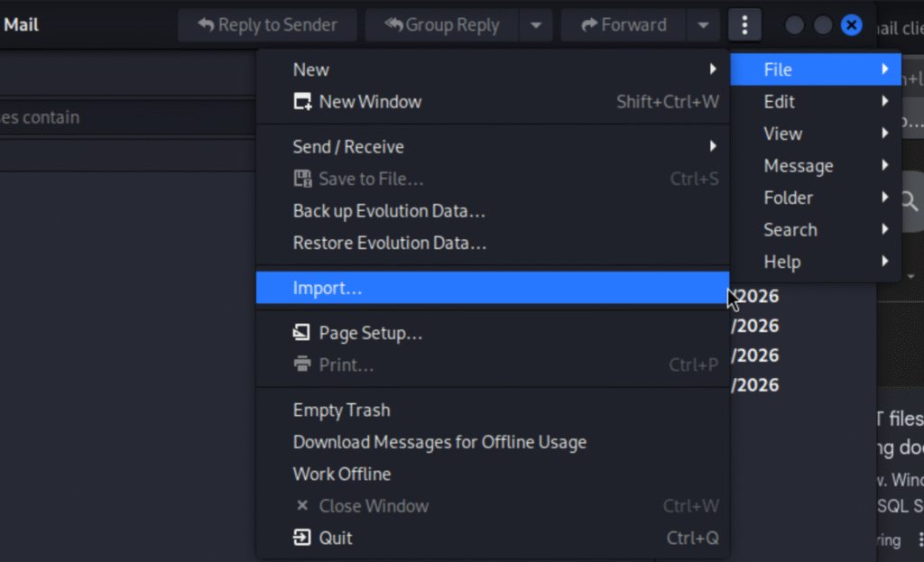924x562 pixels.
Task: Toggle Work Offline mode
Action: point(341,474)
